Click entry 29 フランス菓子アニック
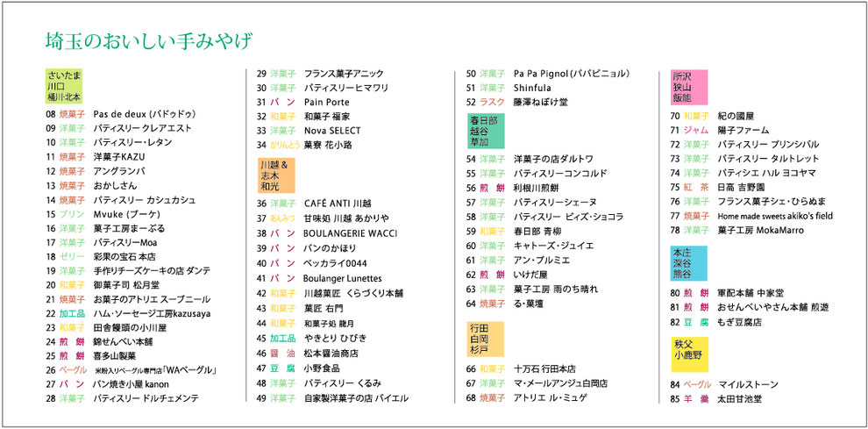 click(x=320, y=73)
